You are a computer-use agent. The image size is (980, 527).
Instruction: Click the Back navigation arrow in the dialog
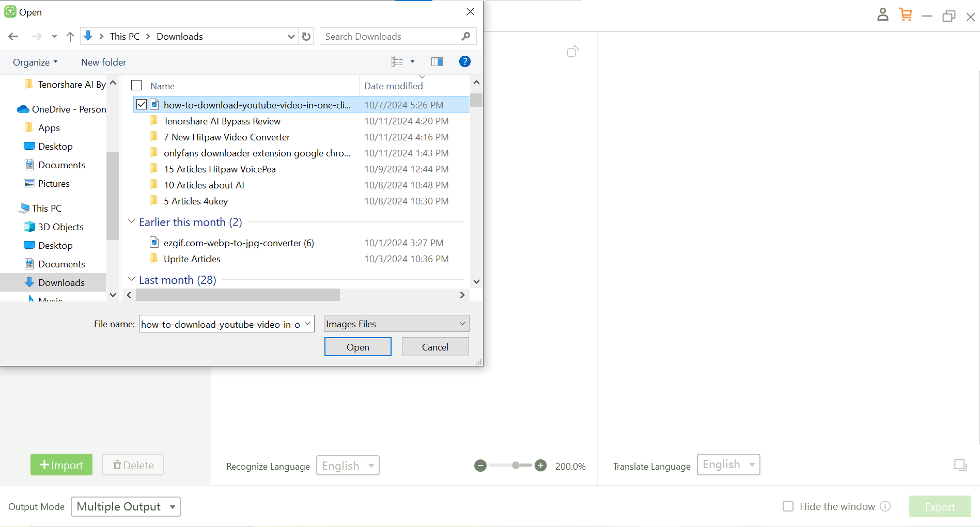click(13, 36)
